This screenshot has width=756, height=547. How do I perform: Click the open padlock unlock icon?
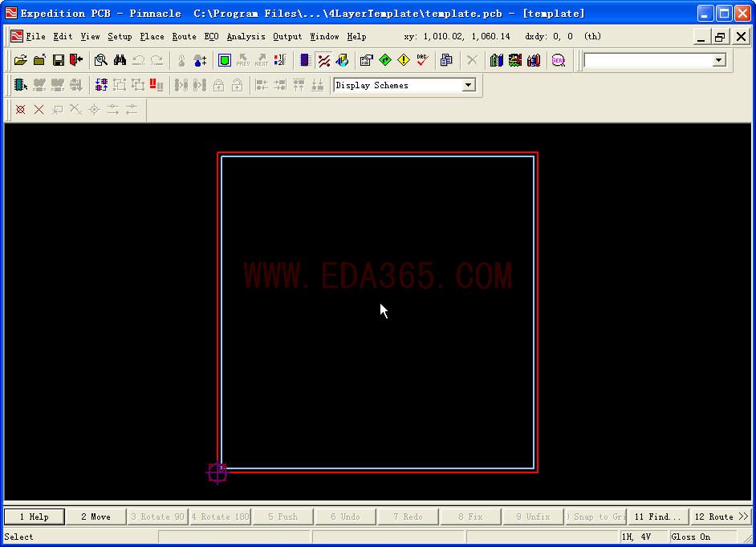click(x=238, y=85)
